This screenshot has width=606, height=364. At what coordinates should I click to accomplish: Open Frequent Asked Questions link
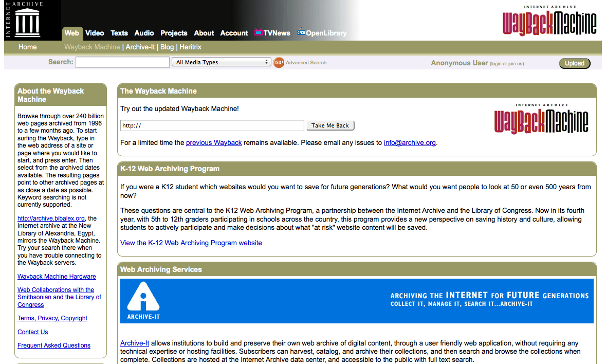[x=54, y=345]
